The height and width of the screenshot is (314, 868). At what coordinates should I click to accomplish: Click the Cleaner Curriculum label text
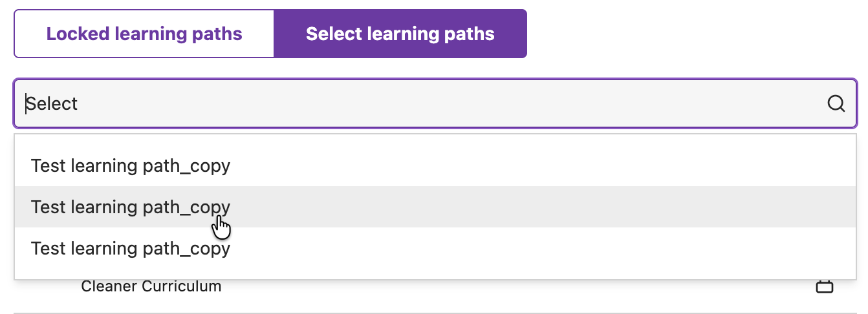151,286
